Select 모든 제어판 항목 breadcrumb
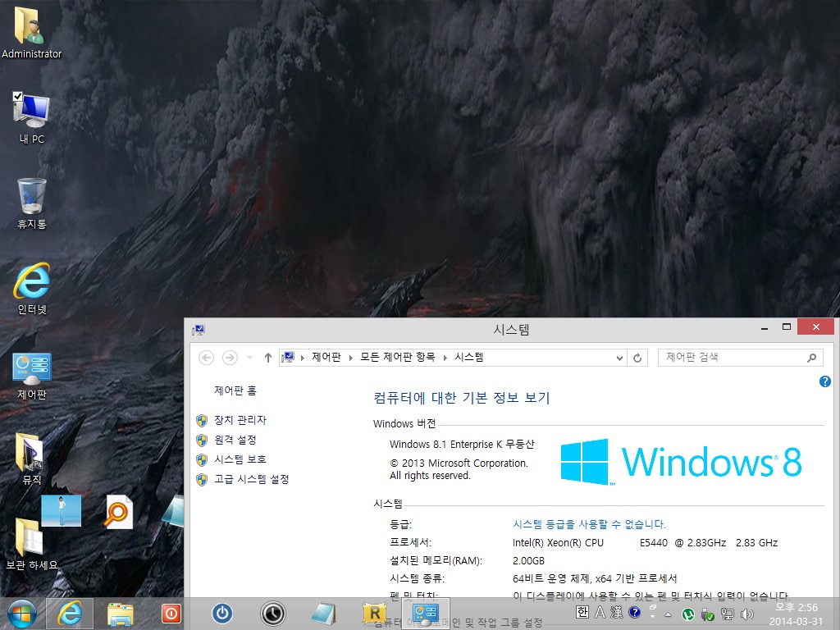This screenshot has width=840, height=630. pos(397,357)
